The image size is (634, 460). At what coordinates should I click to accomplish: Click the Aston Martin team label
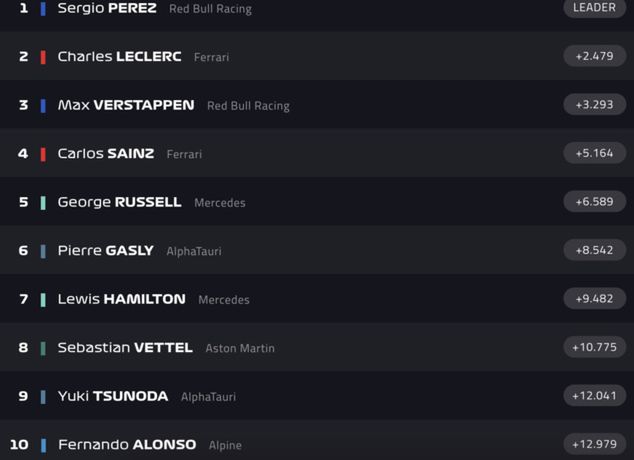[x=240, y=348]
